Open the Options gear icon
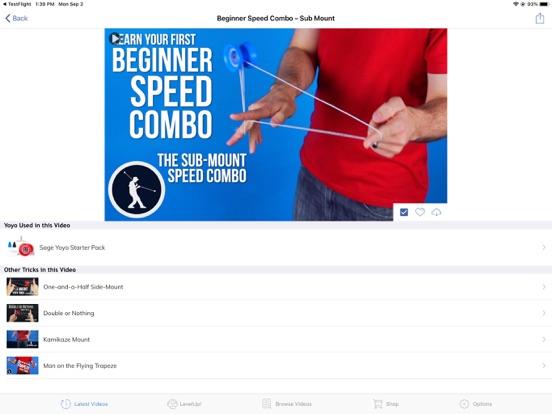The image size is (552, 414). click(x=464, y=404)
